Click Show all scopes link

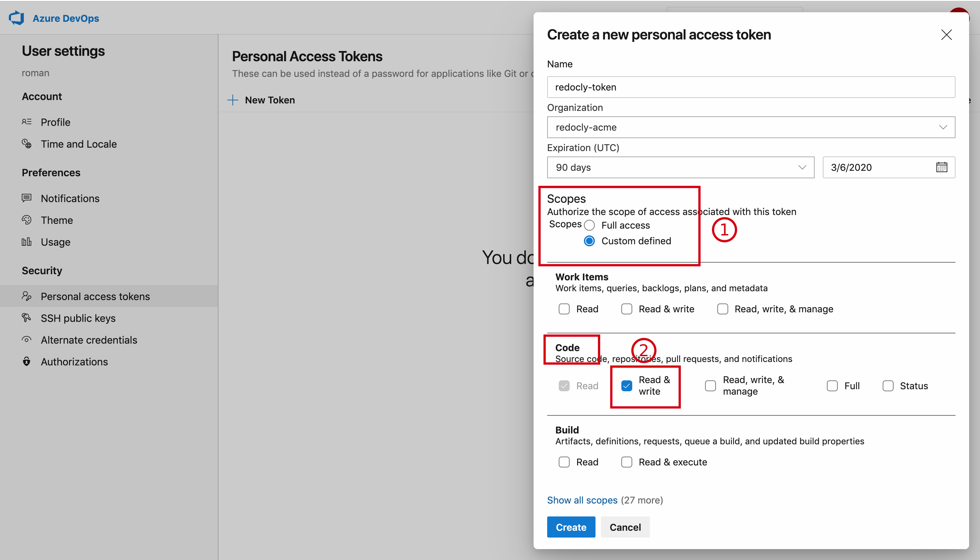click(x=582, y=500)
